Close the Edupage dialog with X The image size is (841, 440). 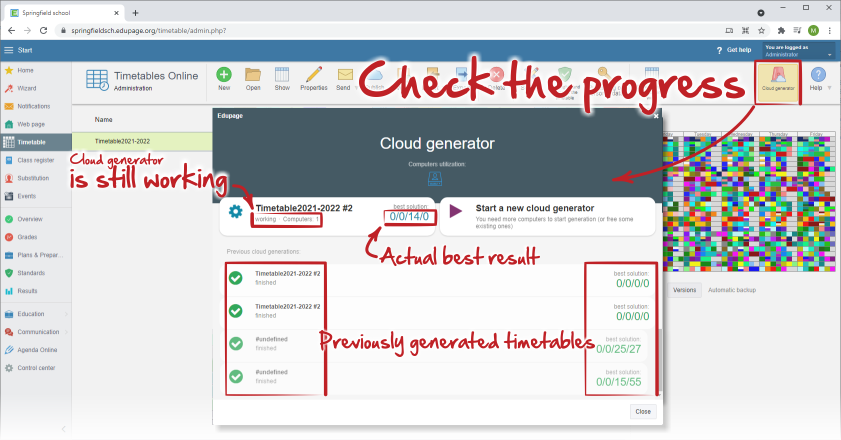pos(655,116)
